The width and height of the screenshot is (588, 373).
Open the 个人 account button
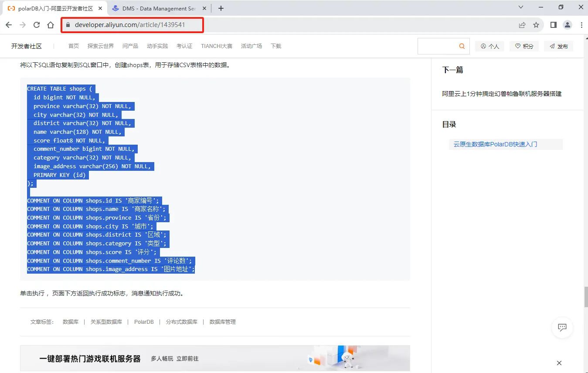490,46
